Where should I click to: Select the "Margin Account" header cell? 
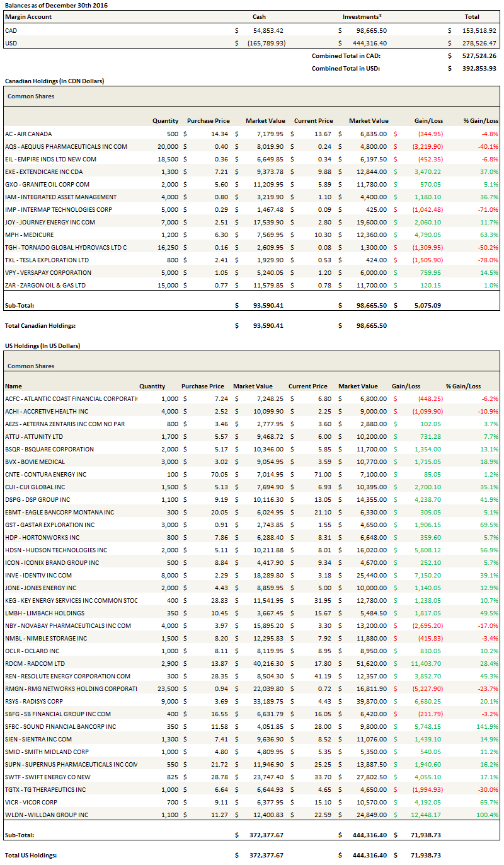point(28,17)
